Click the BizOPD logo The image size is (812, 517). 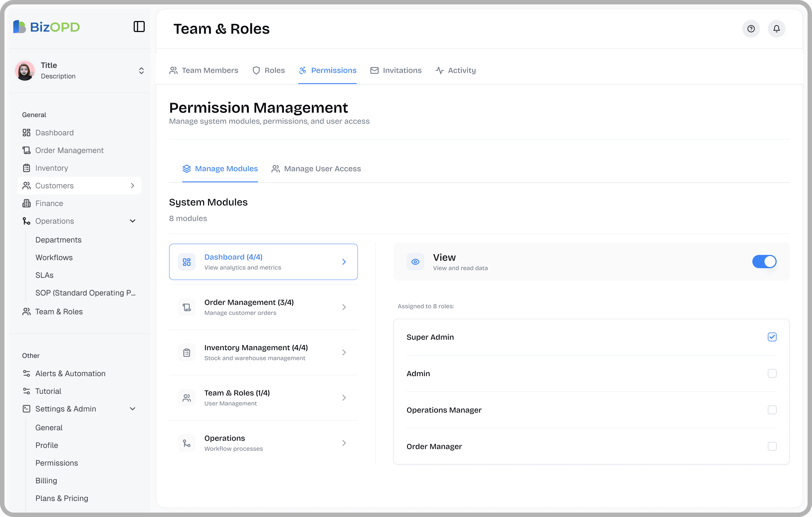pos(46,27)
